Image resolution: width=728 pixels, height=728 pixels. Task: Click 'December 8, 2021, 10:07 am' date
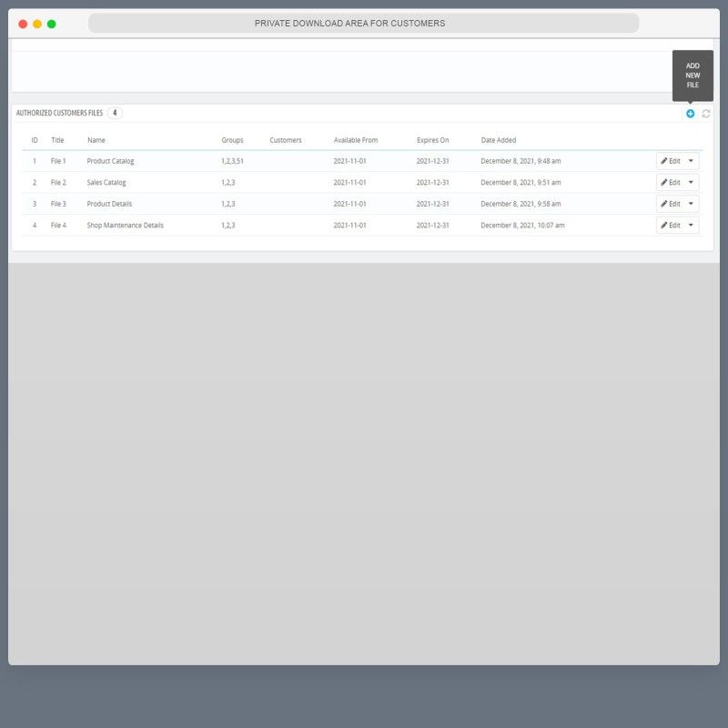[x=522, y=225]
